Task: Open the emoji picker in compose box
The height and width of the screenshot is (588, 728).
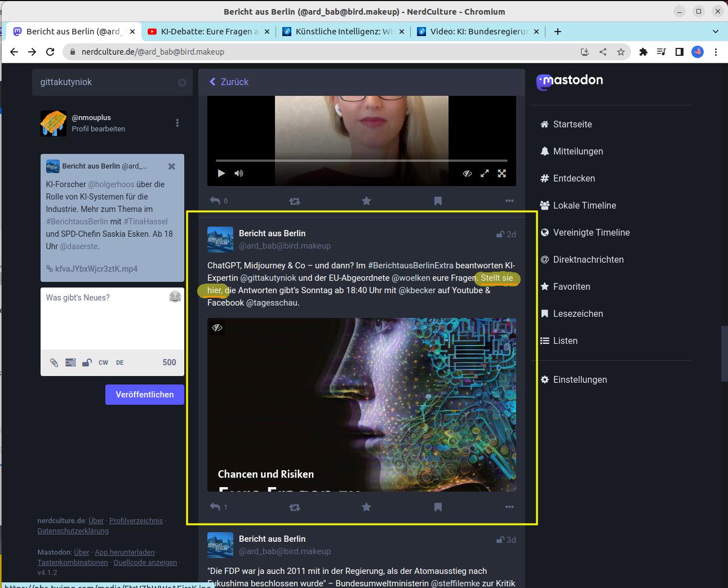Action: 175,297
